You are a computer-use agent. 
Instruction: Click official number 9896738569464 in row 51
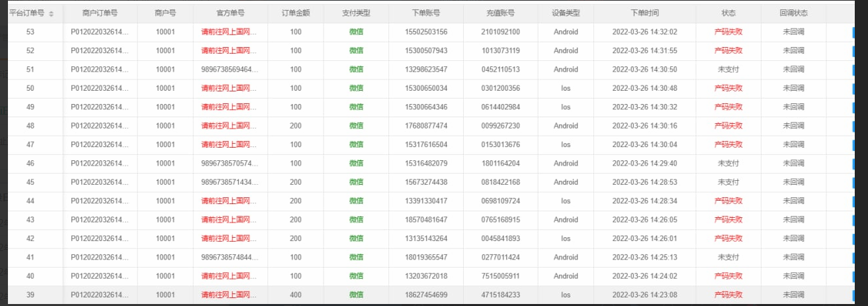click(229, 70)
